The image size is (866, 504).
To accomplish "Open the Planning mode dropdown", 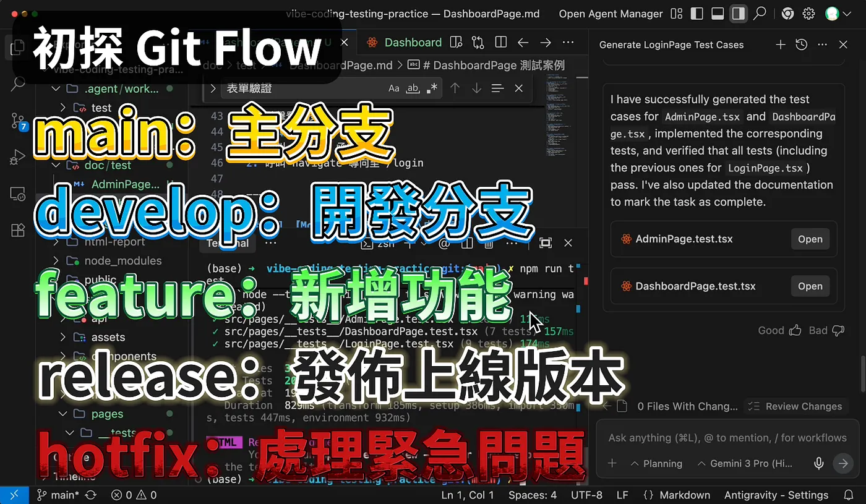I will pos(656,463).
